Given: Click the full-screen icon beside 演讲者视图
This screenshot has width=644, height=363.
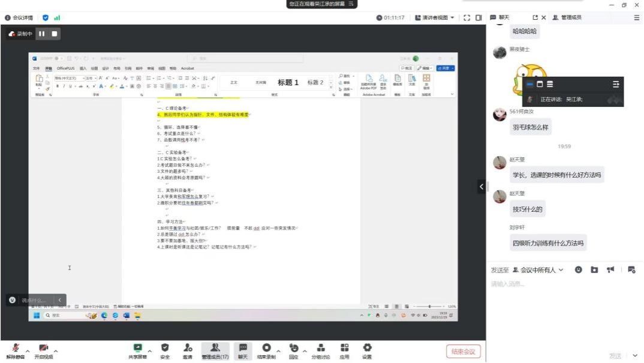Looking at the screenshot, I should [x=467, y=18].
